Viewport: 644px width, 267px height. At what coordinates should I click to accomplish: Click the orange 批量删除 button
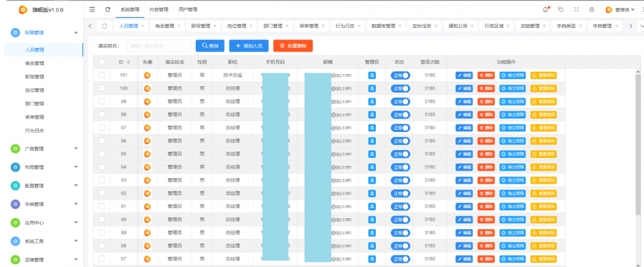pos(293,46)
